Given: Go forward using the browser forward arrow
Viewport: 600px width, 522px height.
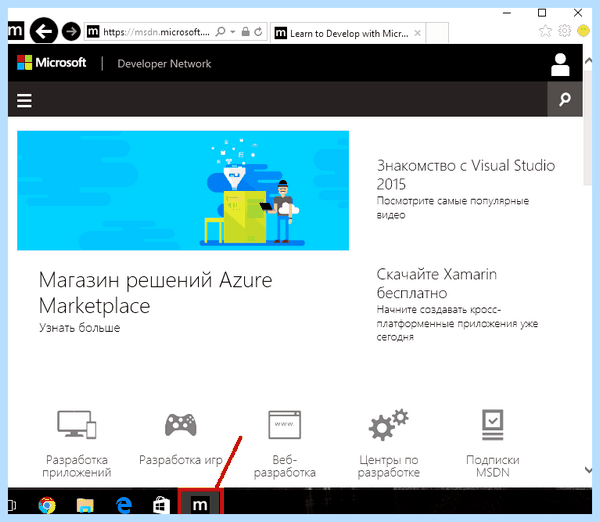Looking at the screenshot, I should (x=71, y=31).
